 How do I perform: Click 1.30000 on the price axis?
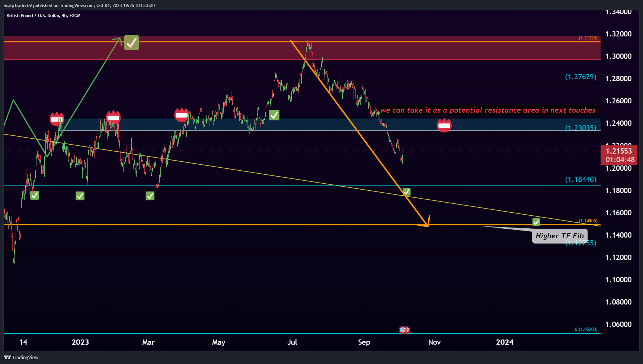618,56
